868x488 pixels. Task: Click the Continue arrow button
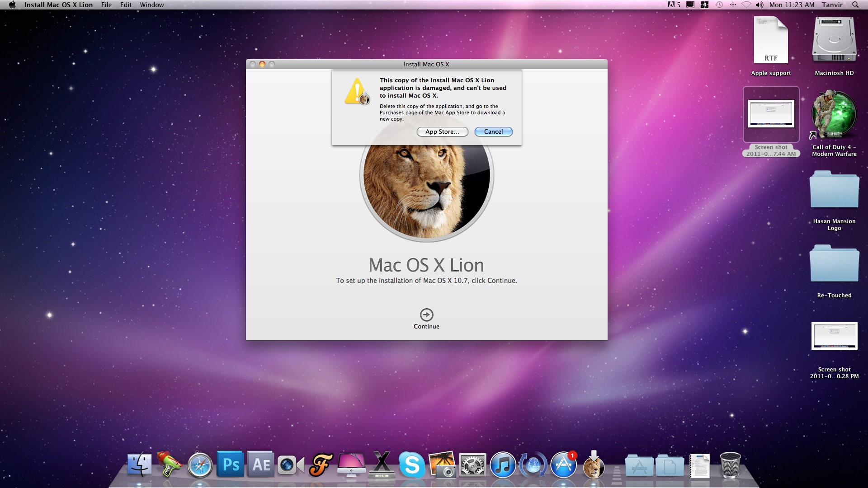click(426, 314)
